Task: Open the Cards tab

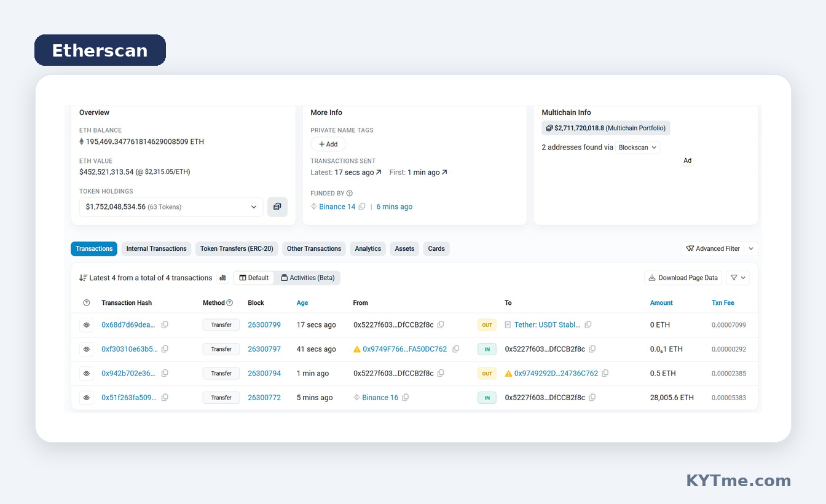Action: (x=436, y=249)
